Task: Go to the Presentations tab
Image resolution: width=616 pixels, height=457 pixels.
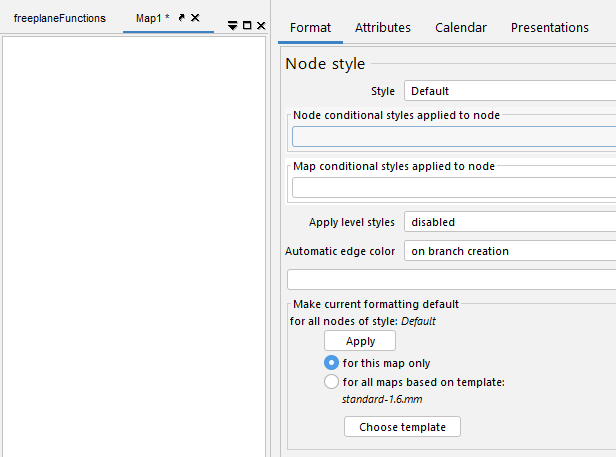Action: [550, 28]
